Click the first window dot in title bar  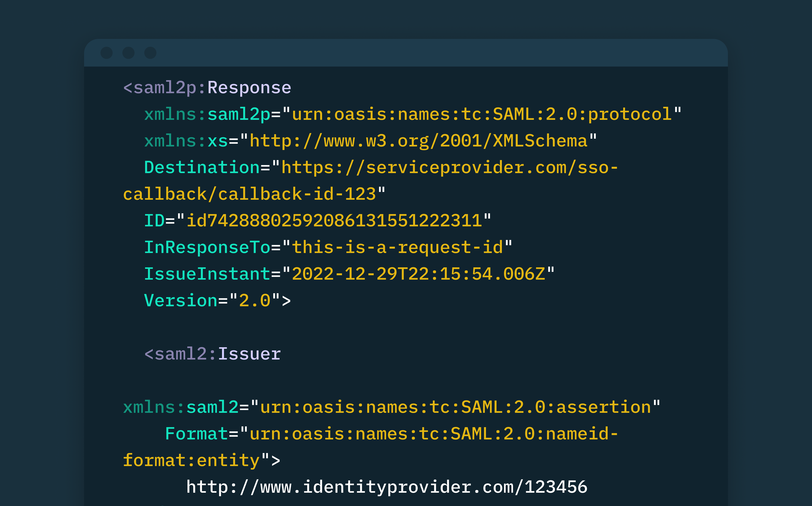[107, 53]
